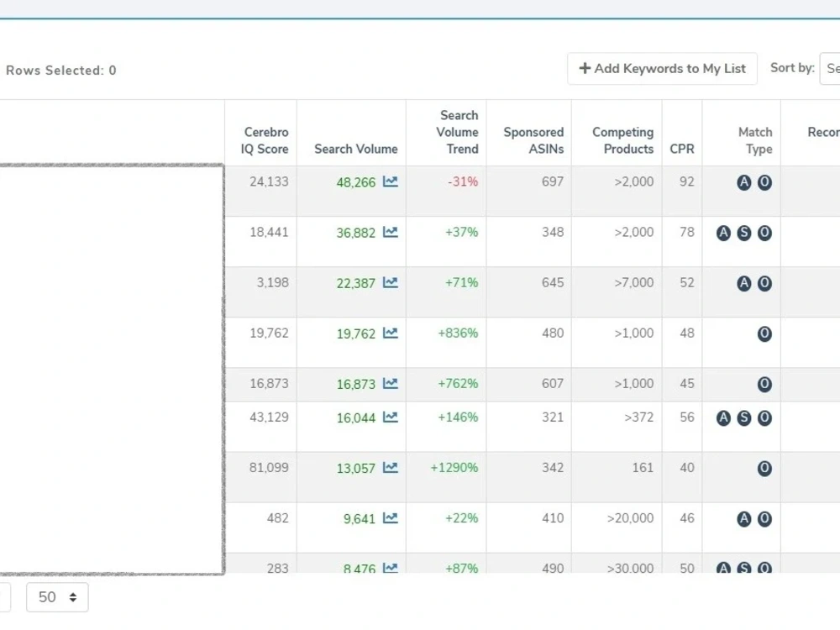The width and height of the screenshot is (840, 630).
Task: Click the O match badge in CPR 48 row
Action: (x=764, y=333)
